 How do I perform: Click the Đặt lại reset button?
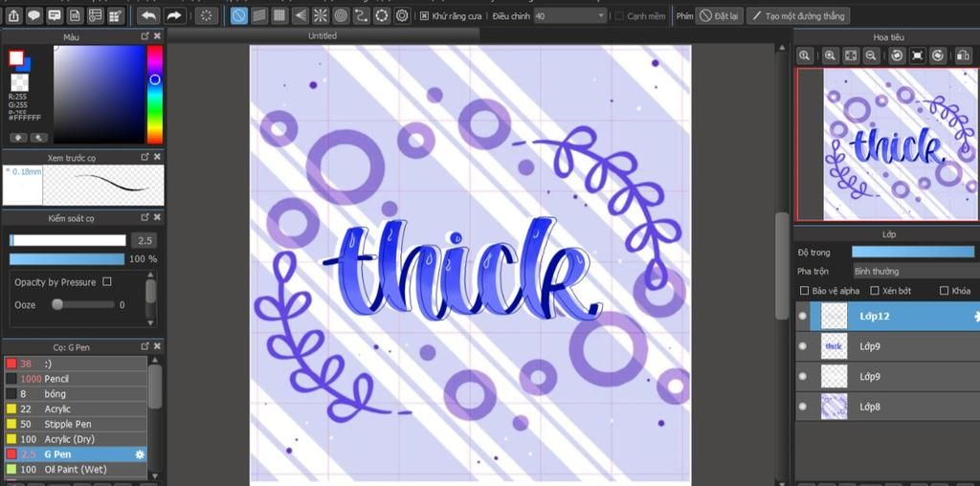click(720, 16)
